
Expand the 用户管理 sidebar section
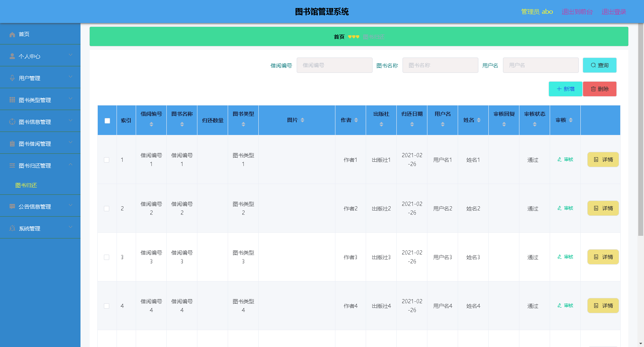pyautogui.click(x=40, y=77)
